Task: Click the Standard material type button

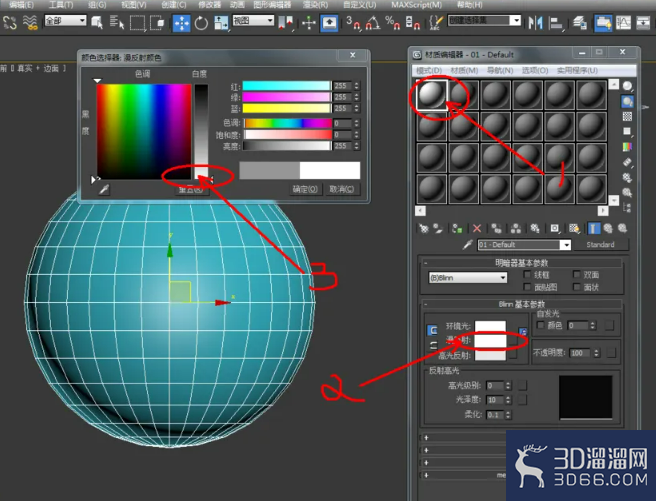Action: 600,245
